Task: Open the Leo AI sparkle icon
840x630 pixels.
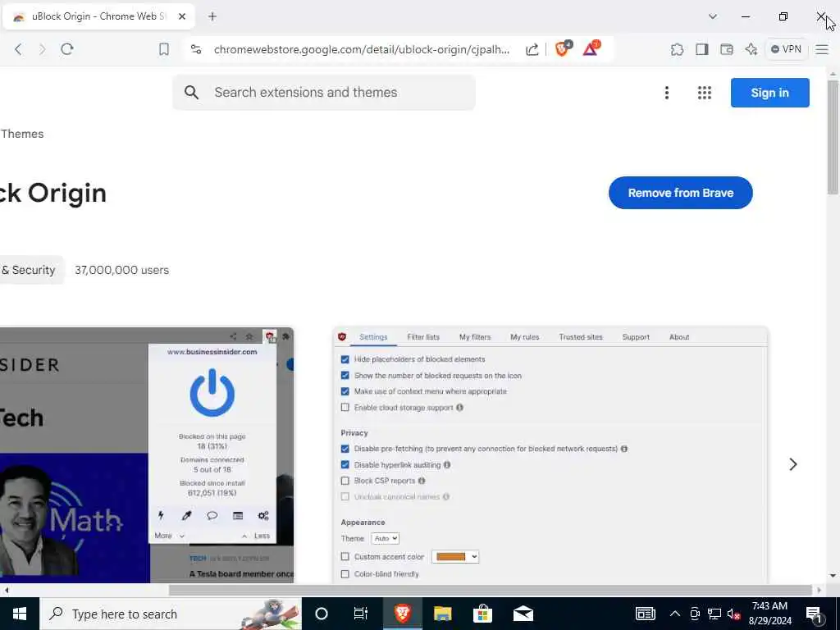Action: point(751,49)
